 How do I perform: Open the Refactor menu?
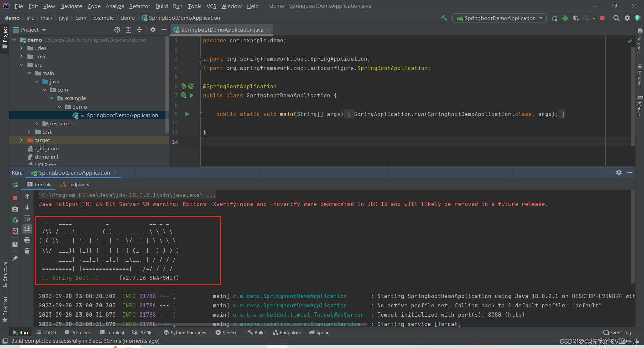pos(140,6)
